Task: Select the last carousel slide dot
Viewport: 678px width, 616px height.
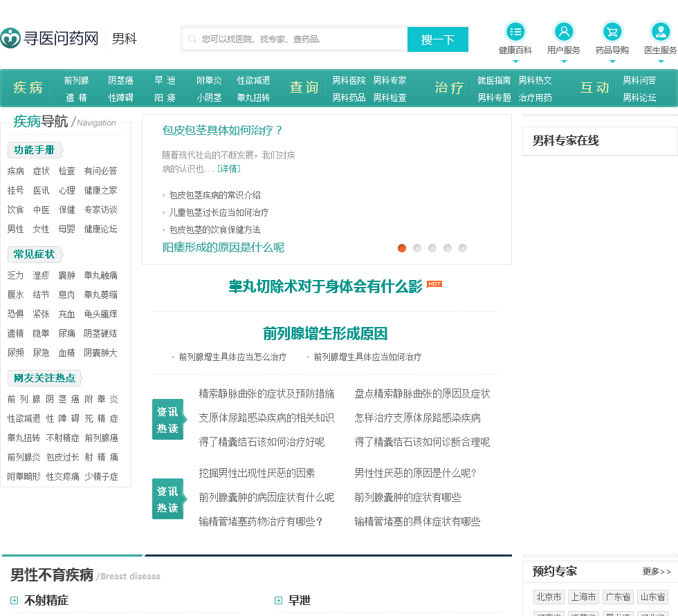Action: click(x=463, y=248)
